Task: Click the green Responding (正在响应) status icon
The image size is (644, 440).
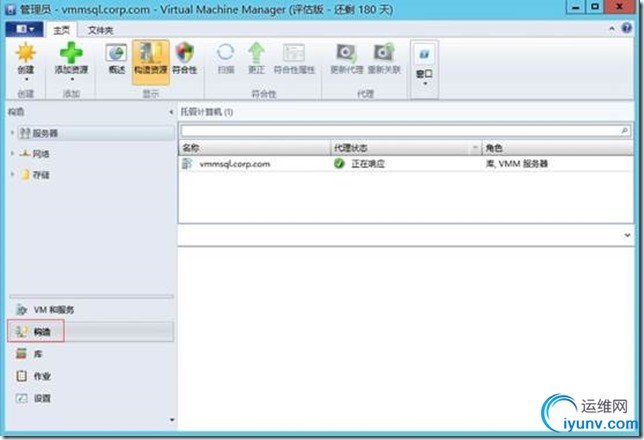Action: point(339,164)
